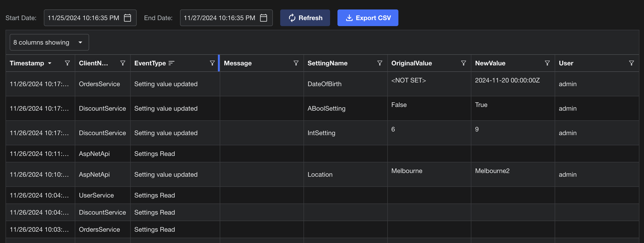The image size is (644, 243).
Task: Click the EventType column filter icon
Action: click(212, 63)
